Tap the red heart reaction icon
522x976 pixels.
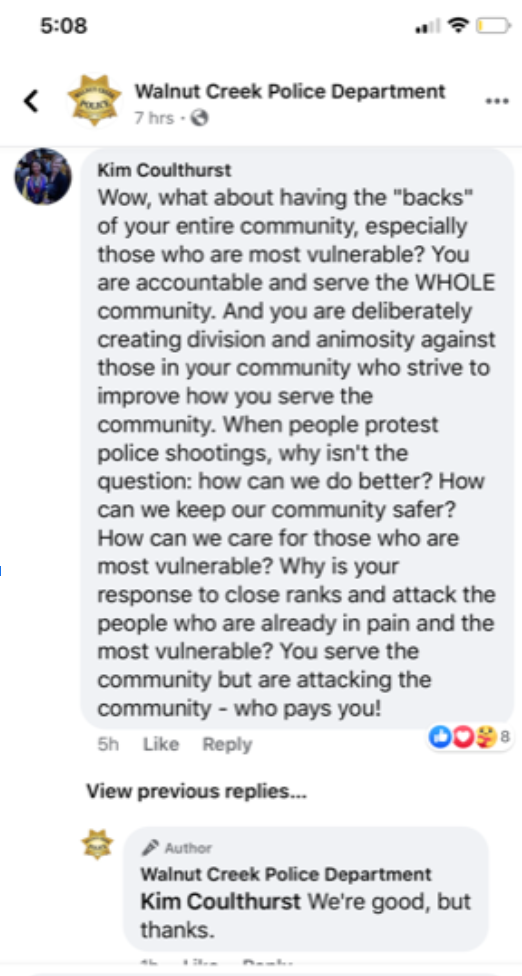click(461, 738)
